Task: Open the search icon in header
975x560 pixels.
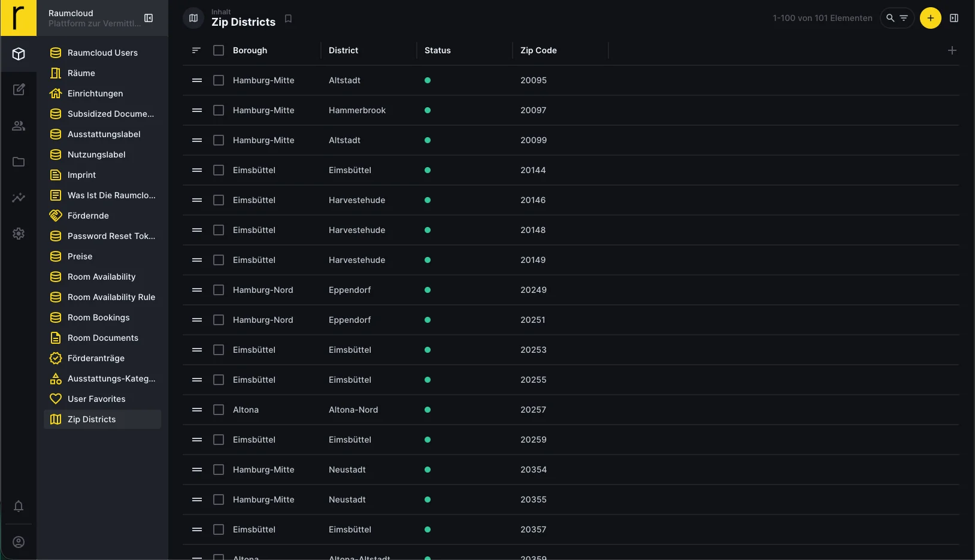Action: (x=891, y=18)
